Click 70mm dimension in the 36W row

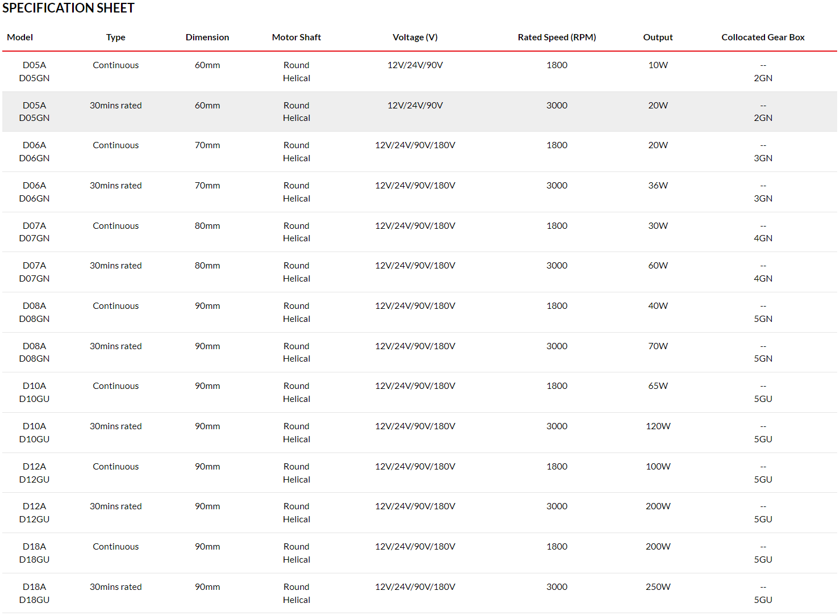(x=207, y=185)
